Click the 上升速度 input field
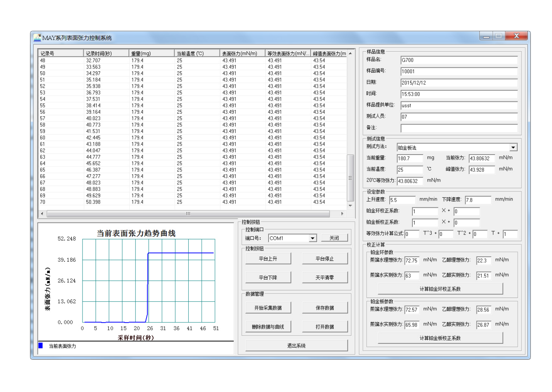The image size is (552, 392). pyautogui.click(x=402, y=200)
